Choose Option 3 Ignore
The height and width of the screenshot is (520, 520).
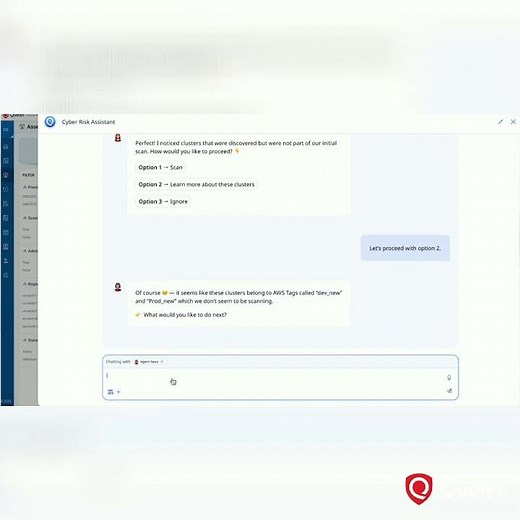click(x=163, y=201)
